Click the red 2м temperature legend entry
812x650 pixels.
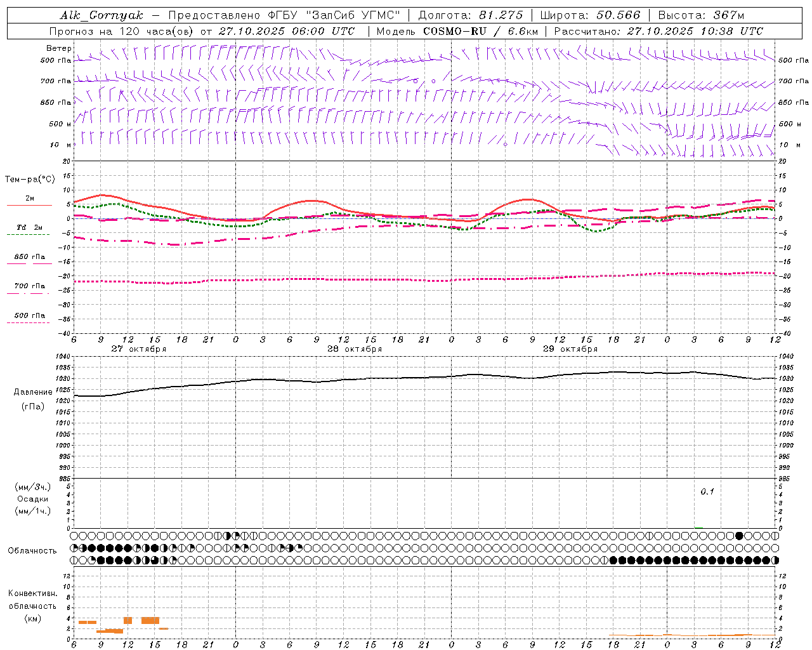click(29, 201)
